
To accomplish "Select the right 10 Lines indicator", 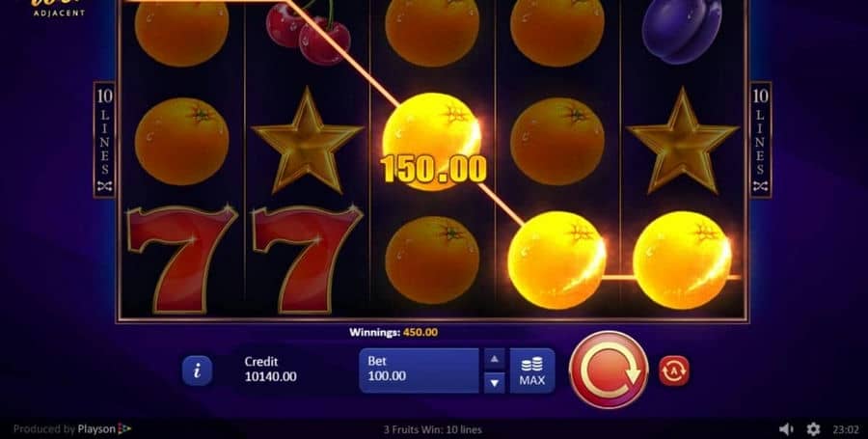I will [761, 140].
